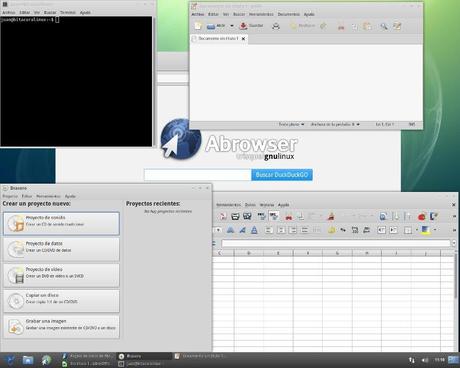Click the search magnifier icon in the text editor
This screenshot has width=460, height=368.
[x=384, y=26]
